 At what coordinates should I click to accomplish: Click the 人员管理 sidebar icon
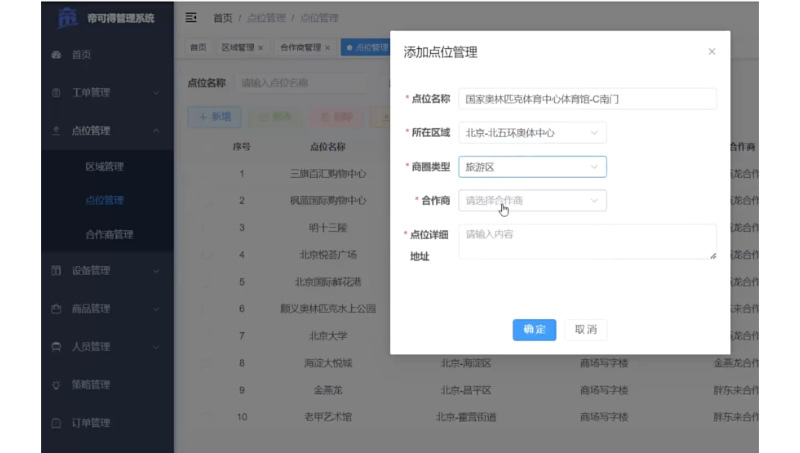tap(56, 347)
